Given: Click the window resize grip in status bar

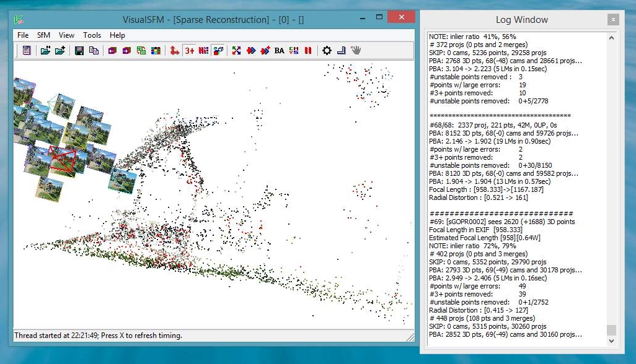Looking at the screenshot, I should [x=410, y=337].
